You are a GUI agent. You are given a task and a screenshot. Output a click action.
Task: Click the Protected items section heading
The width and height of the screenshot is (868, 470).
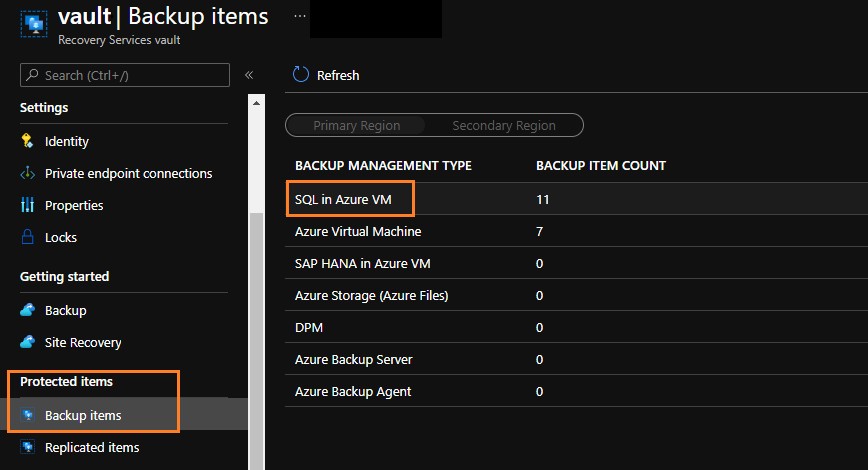(66, 381)
